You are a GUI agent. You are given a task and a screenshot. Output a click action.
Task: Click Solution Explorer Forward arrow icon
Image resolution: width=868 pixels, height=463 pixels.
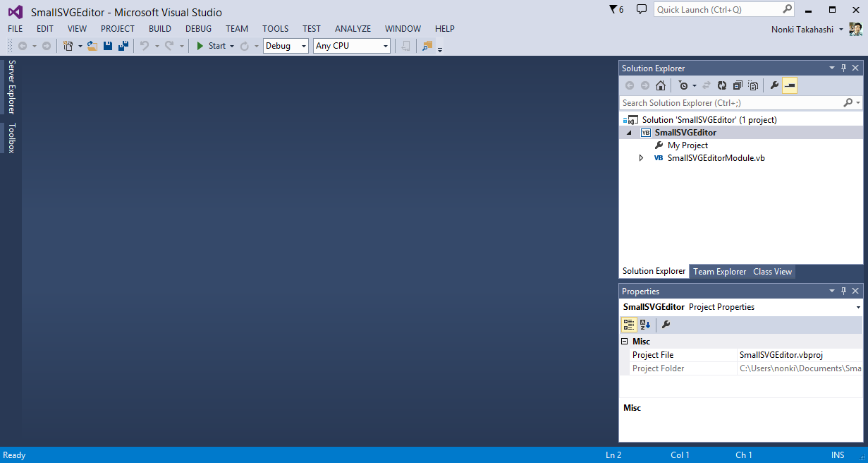coord(645,85)
